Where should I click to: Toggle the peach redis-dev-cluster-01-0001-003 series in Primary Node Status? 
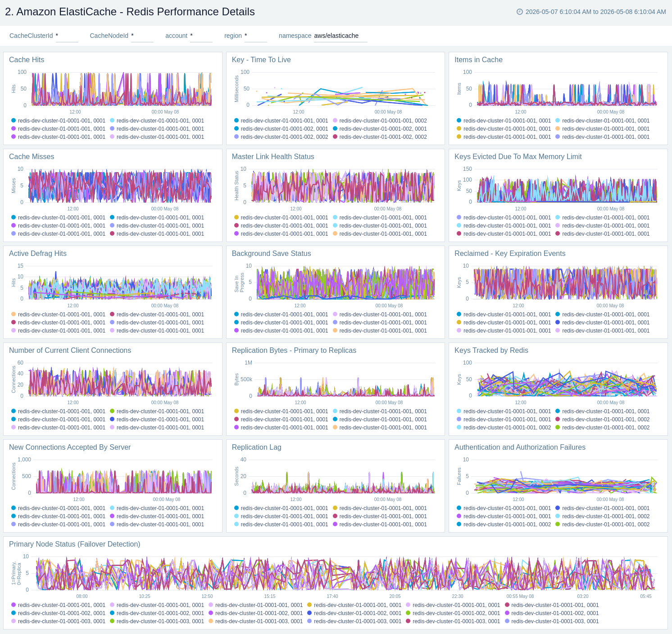coord(255,621)
